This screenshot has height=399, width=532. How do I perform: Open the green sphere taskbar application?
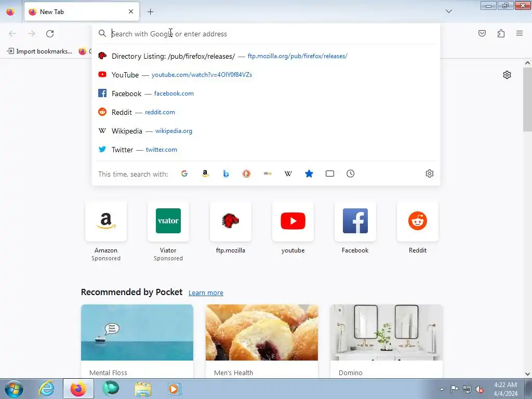point(111,389)
